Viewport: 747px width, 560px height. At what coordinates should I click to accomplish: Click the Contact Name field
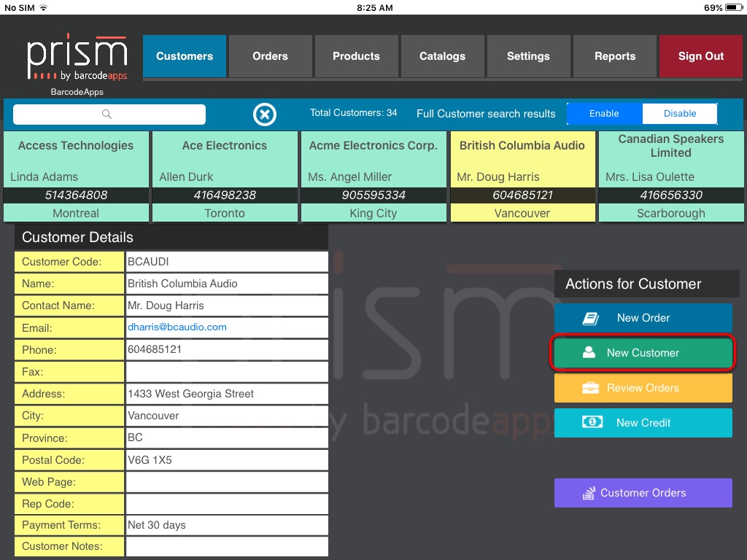pos(227,306)
